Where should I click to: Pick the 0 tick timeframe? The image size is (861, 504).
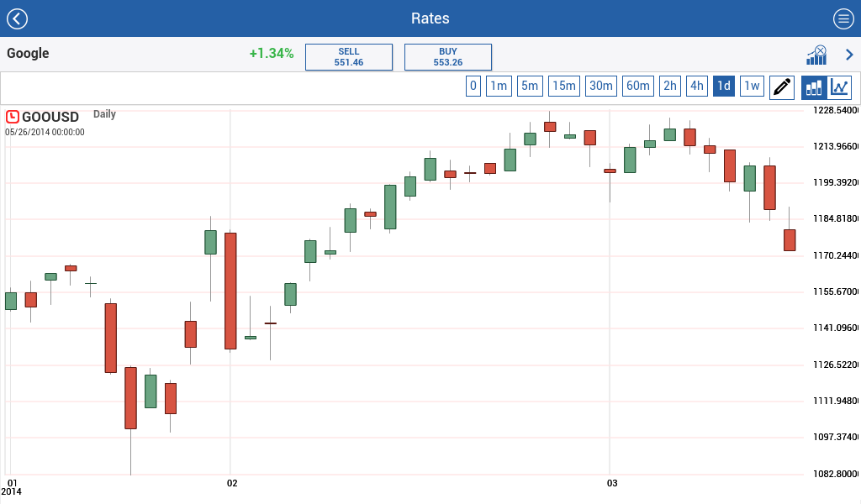[x=473, y=86]
